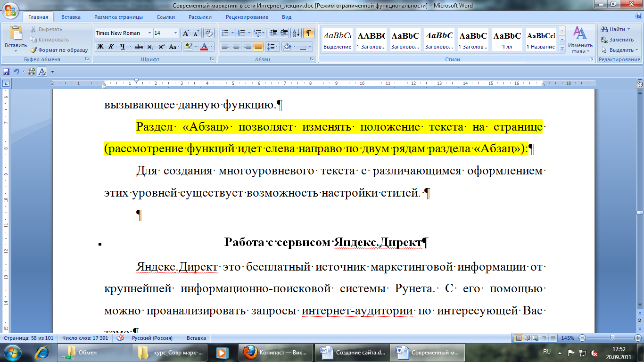Viewport: 644px width, 362px height.
Task: Click the Superscript x² icon
Action: (x=161, y=47)
